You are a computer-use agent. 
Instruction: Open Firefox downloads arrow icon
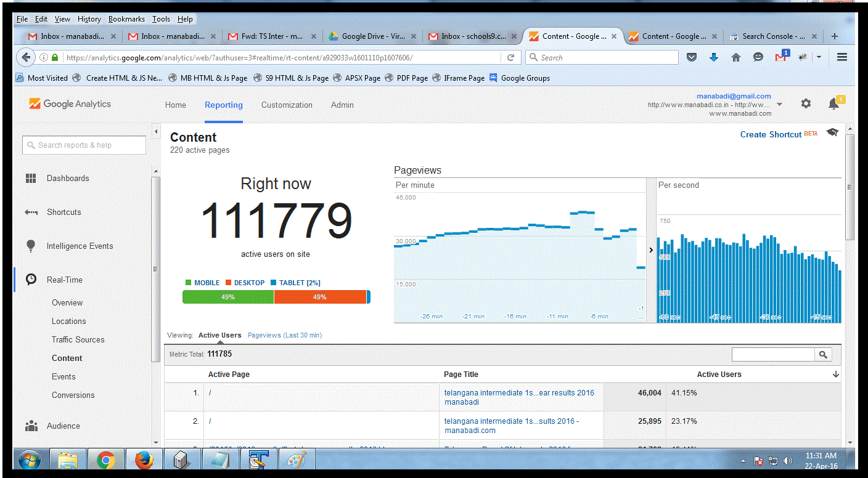click(x=714, y=57)
